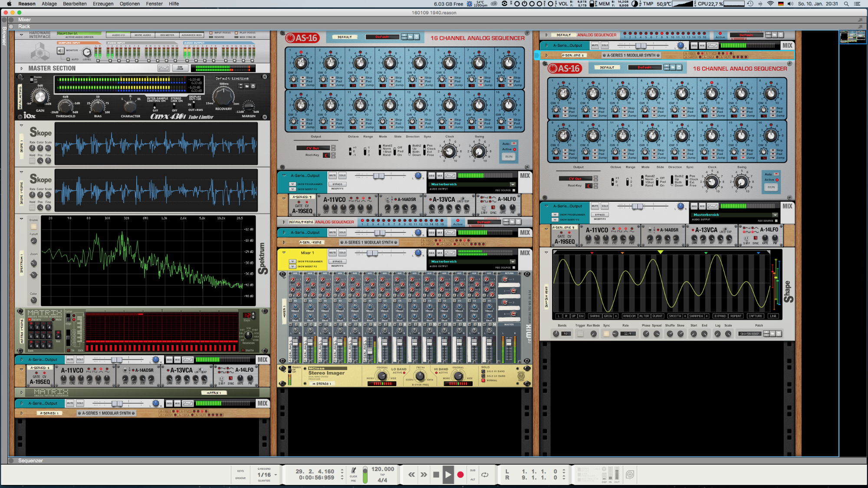Toggle the Enable button on Spektrum analyzer

pos(33,226)
